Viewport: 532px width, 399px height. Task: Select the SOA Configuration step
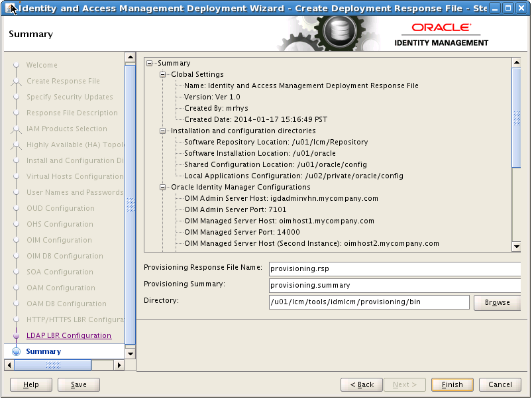coord(60,272)
